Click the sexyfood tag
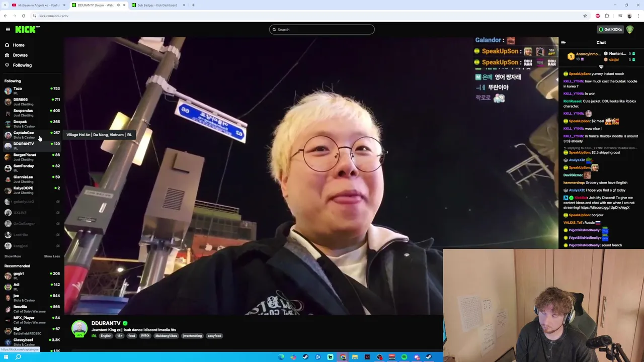 click(214, 336)
